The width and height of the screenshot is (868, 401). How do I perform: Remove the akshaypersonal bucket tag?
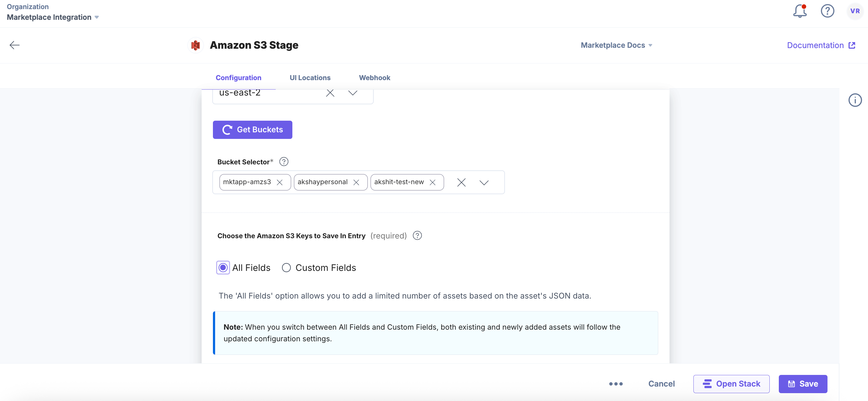[356, 183]
